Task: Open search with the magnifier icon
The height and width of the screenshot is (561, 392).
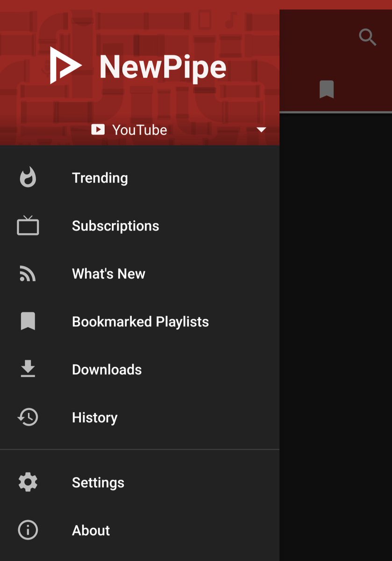Action: pos(367,37)
